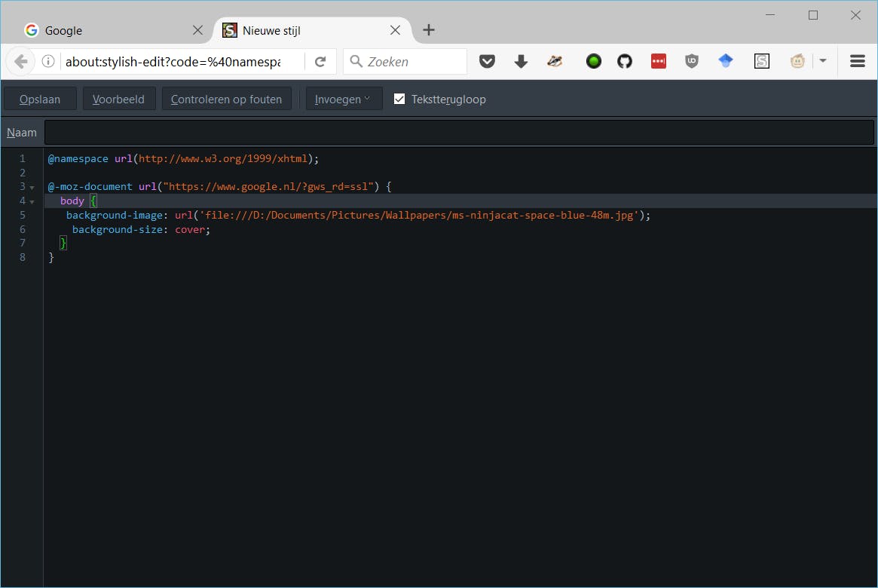Reload the page using the refresh button
Viewport: 878px width, 588px height.
pos(320,62)
